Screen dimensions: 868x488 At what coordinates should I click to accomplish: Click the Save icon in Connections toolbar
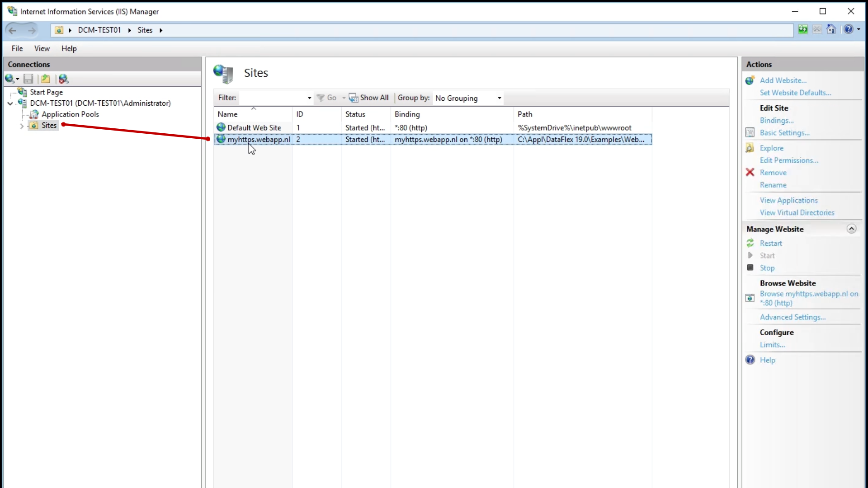[x=28, y=79]
